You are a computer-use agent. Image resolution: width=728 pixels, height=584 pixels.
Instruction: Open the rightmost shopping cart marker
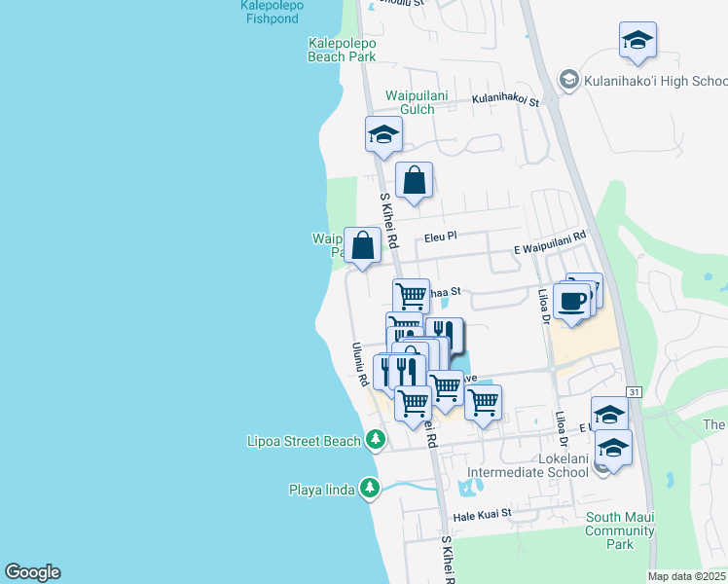483,400
